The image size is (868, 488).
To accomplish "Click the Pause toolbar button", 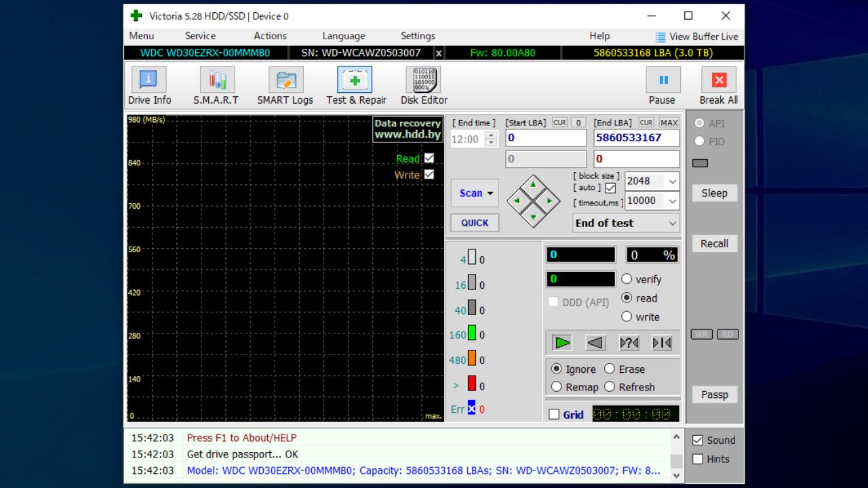I will (x=663, y=86).
